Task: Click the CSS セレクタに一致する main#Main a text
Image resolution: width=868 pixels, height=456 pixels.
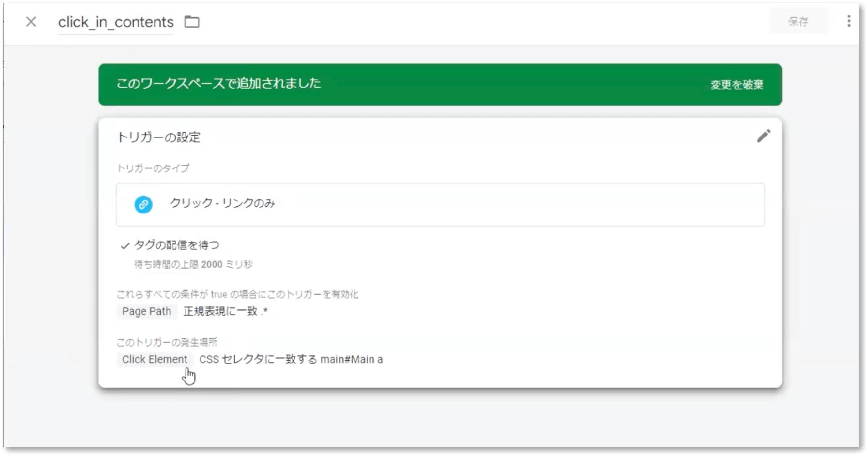Action: [x=291, y=359]
